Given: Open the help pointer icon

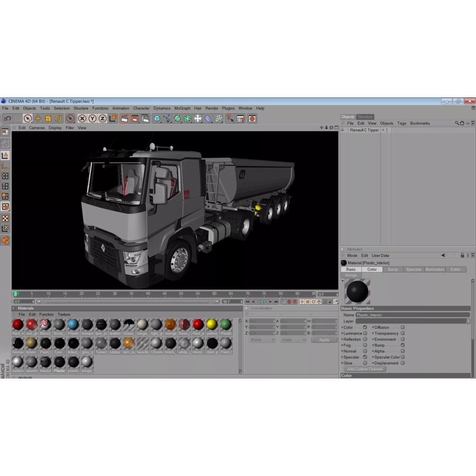Looking at the screenshot, I should click(230, 119).
